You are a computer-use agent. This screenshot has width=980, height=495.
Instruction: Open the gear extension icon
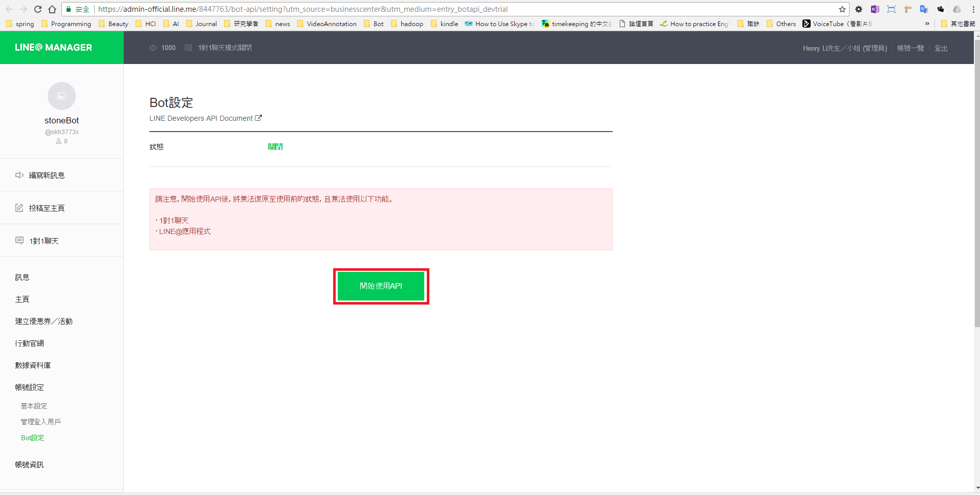859,9
